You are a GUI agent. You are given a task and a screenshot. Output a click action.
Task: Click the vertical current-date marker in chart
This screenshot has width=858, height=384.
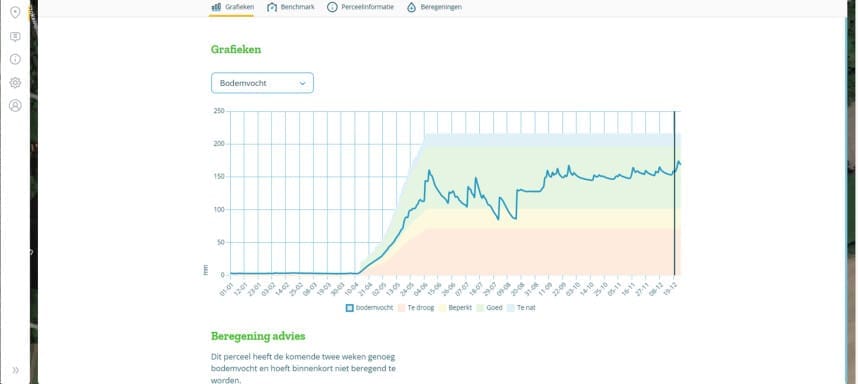pos(674,193)
